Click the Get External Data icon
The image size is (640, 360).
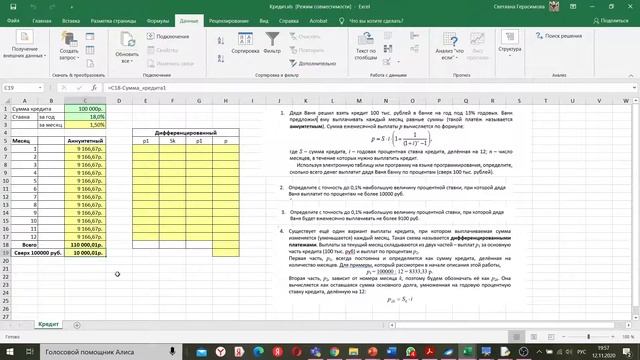click(x=24, y=37)
